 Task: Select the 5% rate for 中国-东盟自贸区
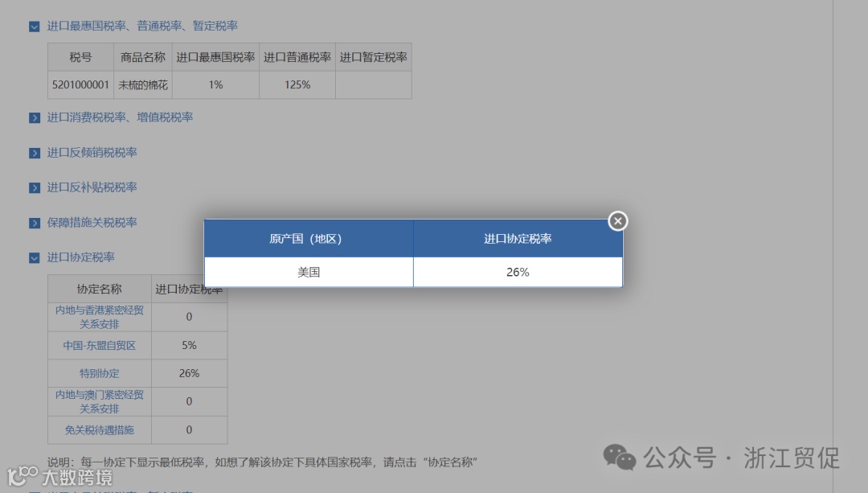click(x=190, y=346)
